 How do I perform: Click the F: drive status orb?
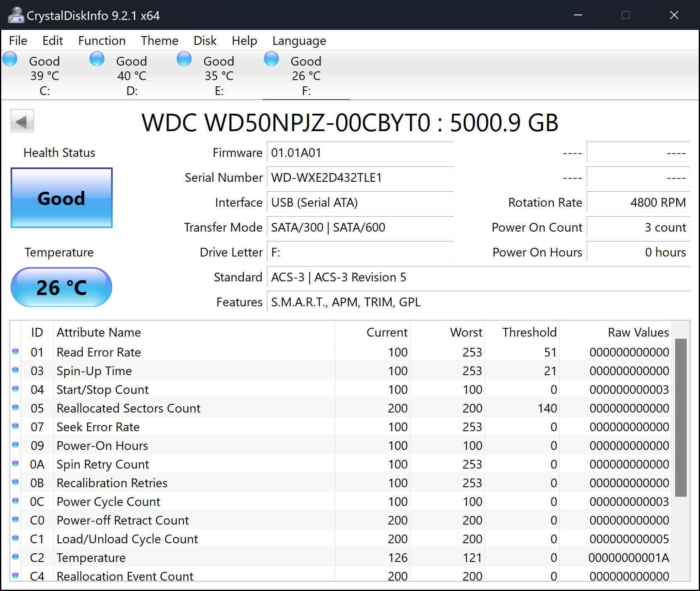272,59
